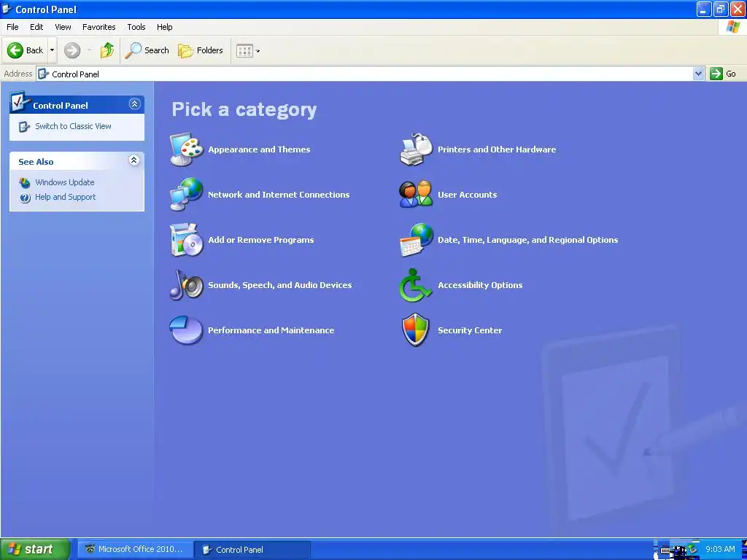The image size is (747, 560).
Task: Click the Up folder toolbar icon
Action: pos(107,50)
